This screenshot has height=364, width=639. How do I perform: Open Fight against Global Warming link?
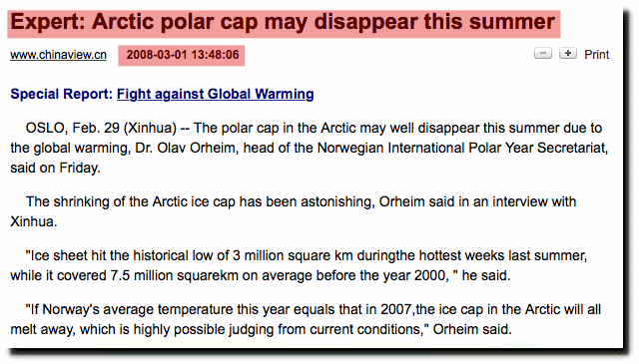pos(216,94)
